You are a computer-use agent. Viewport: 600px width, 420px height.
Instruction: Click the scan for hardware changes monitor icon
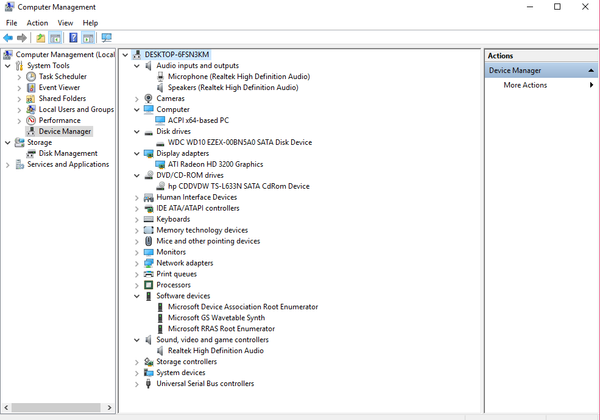[x=107, y=37]
